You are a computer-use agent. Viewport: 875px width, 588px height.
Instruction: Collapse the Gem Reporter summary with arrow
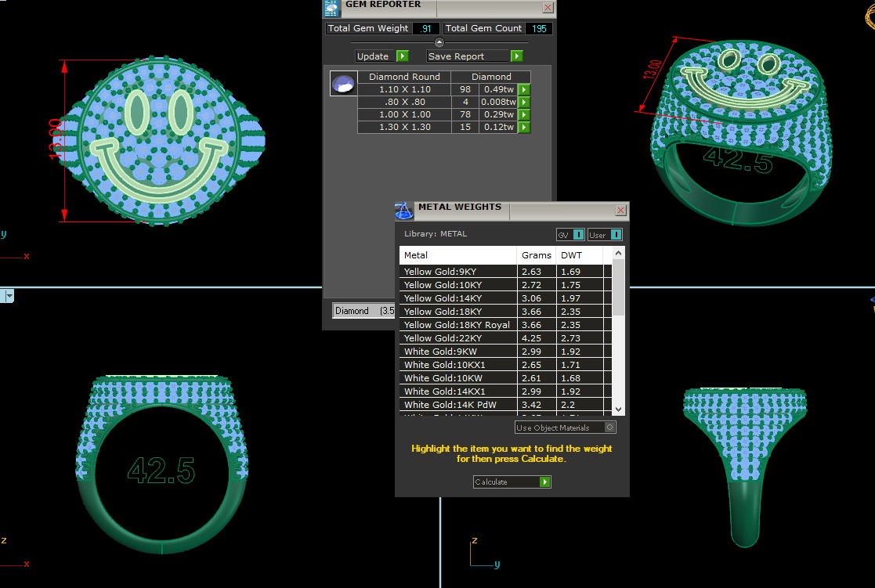[439, 42]
